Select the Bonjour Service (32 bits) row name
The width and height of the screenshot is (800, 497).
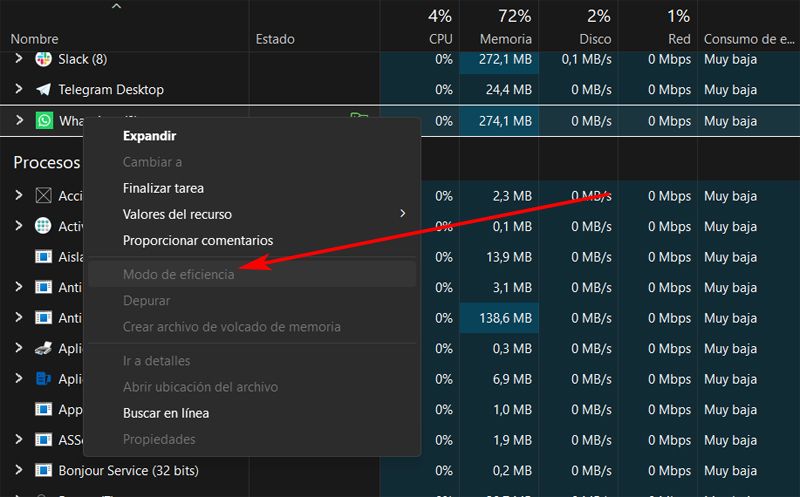(129, 470)
